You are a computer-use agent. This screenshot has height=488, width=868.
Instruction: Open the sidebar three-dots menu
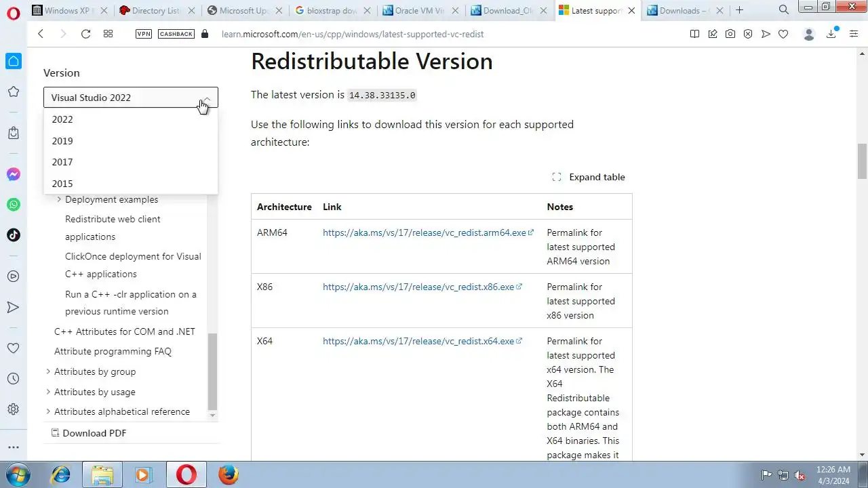coord(13,447)
